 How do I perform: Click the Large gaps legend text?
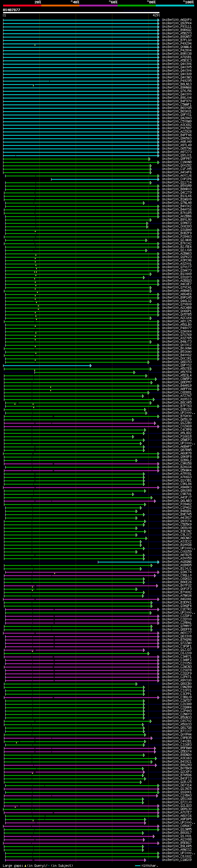click(x=38, y=866)
